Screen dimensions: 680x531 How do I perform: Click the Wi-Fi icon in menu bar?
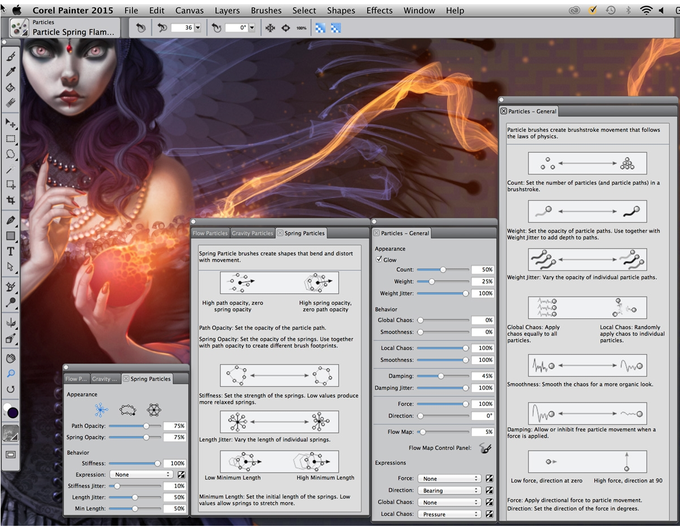646,10
